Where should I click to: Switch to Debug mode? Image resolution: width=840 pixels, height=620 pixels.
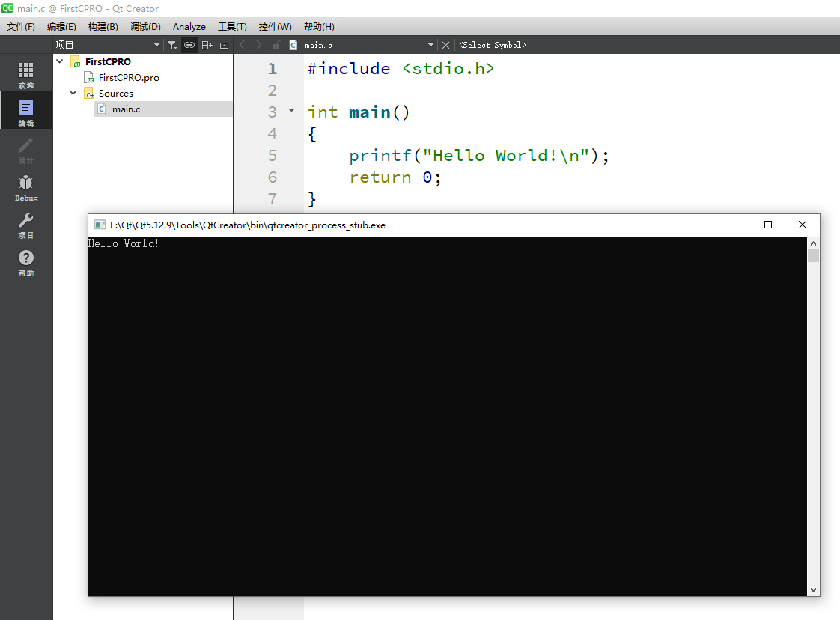[25, 187]
